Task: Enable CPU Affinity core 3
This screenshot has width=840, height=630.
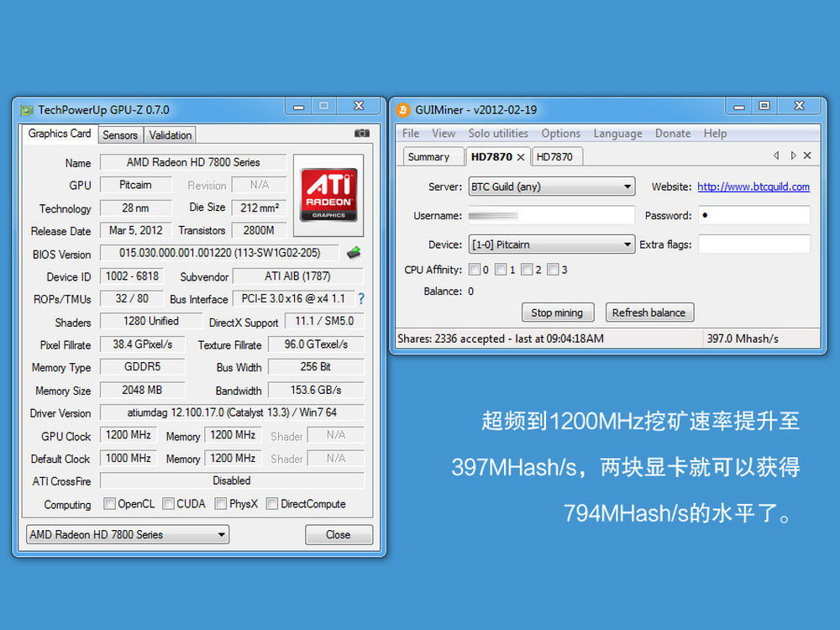Action: click(x=553, y=270)
